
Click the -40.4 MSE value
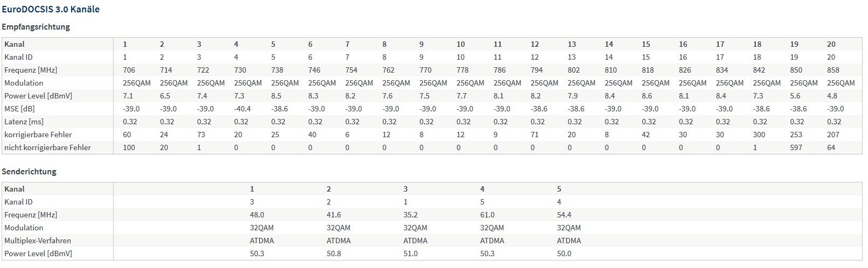(x=242, y=109)
